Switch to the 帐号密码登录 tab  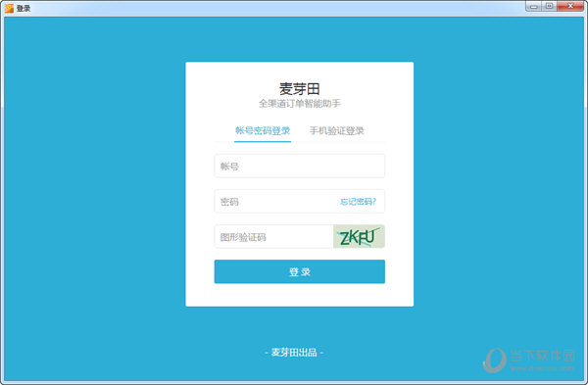tap(263, 130)
